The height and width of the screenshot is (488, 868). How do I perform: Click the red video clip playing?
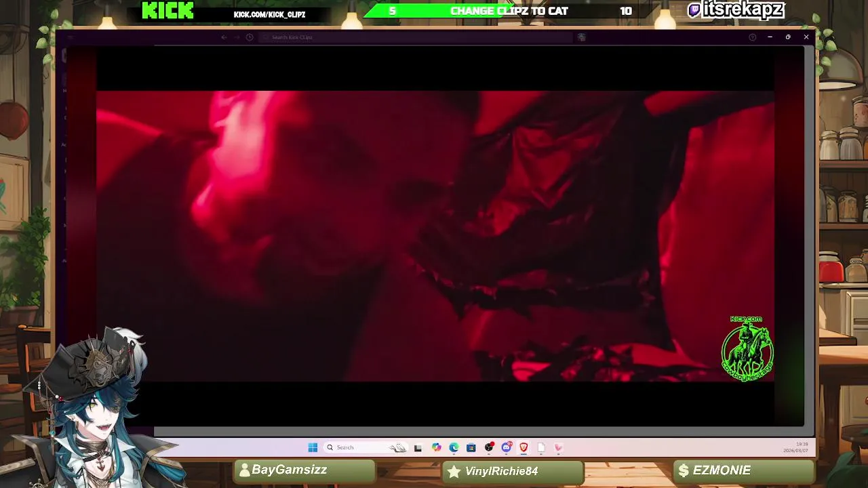pos(435,236)
